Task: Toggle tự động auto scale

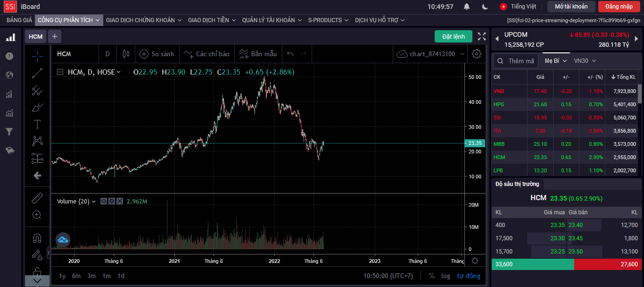Action: pos(469,276)
